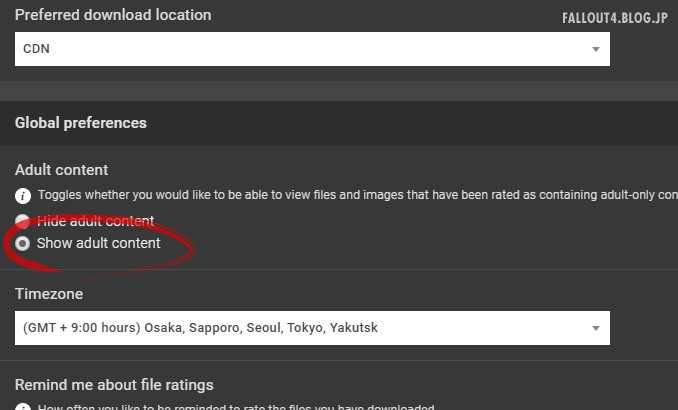This screenshot has width=678, height=410.
Task: Click the Global preferences section header
Action: point(81,123)
